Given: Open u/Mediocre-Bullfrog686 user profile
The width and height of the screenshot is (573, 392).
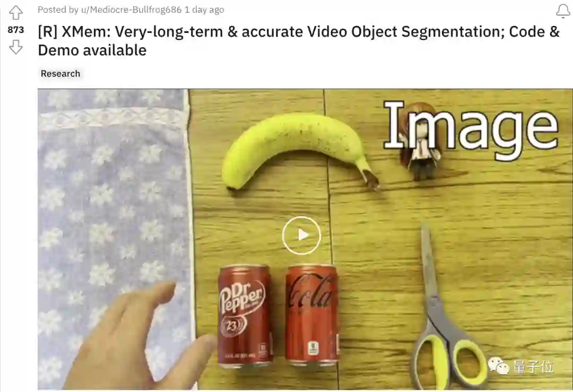Looking at the screenshot, I should (x=131, y=10).
